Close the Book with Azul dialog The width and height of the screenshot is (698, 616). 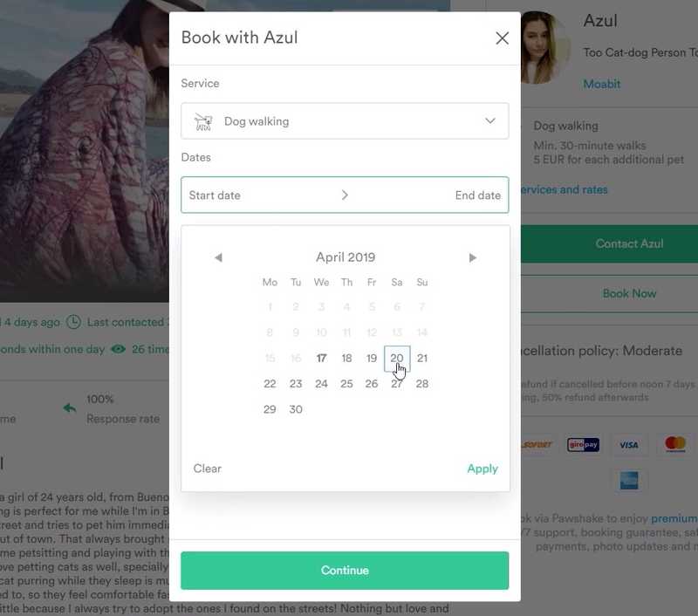coord(503,38)
